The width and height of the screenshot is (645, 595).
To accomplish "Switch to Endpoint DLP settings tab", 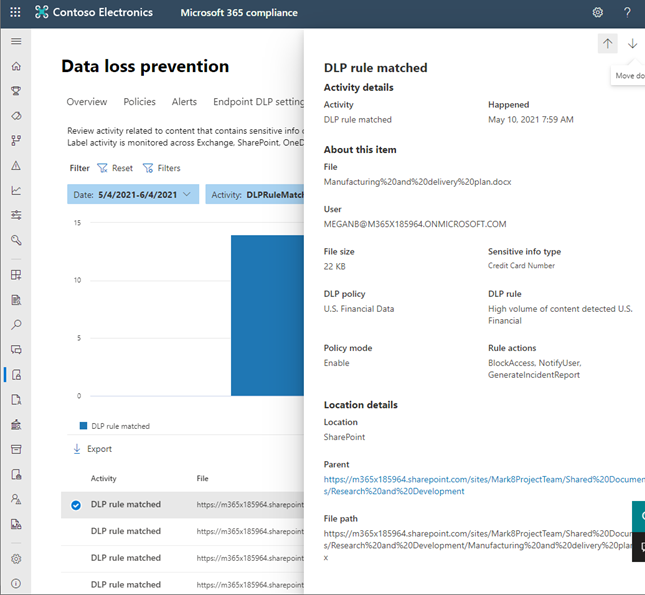I will [258, 102].
